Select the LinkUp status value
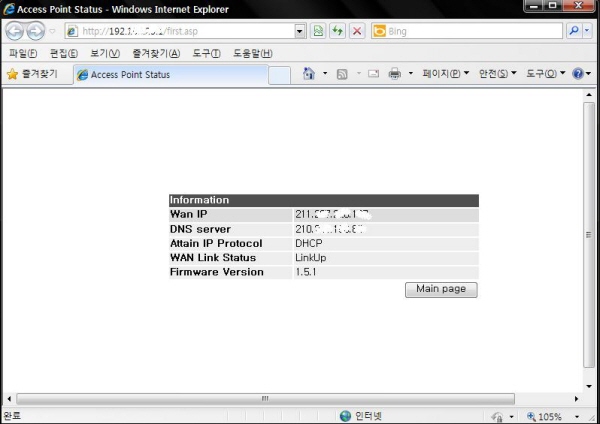Screen dimensions: 600x424 point(311,258)
